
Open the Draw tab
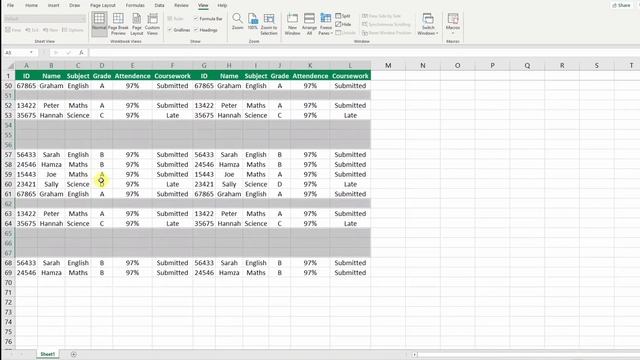click(x=75, y=5)
